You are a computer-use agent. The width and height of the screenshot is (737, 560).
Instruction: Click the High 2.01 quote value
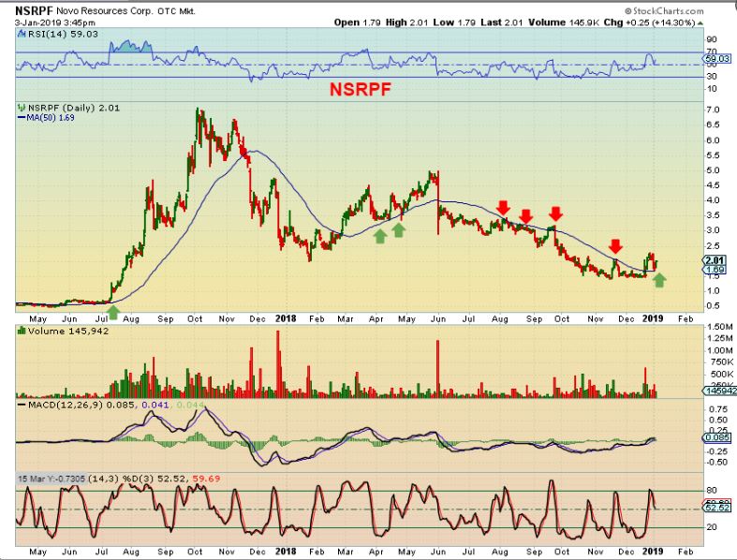coord(407,22)
